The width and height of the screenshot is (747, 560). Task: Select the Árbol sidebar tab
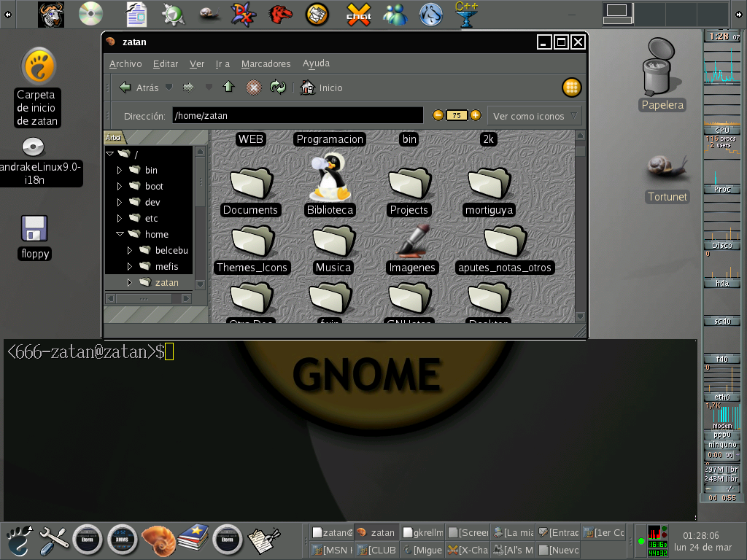click(115, 138)
